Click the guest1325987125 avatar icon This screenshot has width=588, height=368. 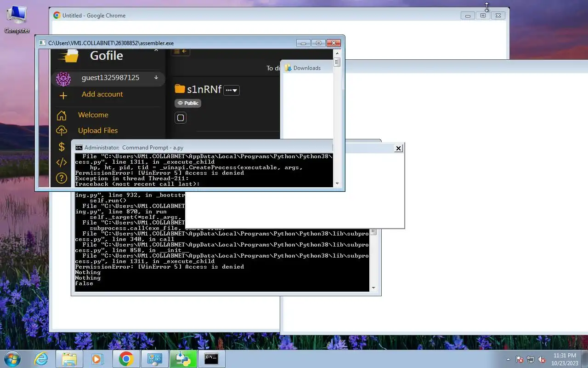[x=63, y=79]
